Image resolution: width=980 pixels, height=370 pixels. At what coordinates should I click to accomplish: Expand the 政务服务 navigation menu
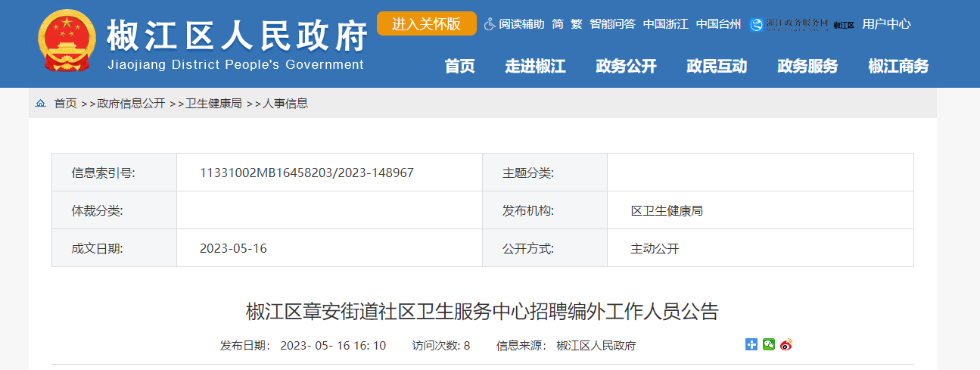click(807, 67)
